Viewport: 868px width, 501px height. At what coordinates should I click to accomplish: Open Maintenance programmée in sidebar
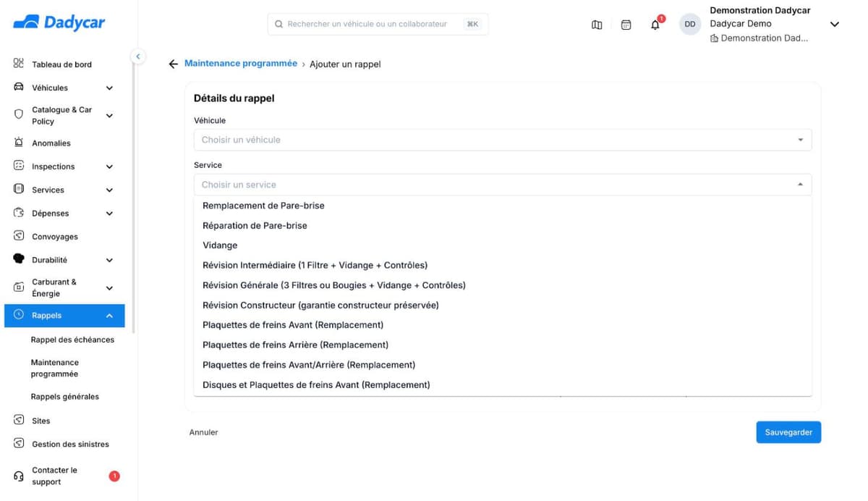[54, 368]
